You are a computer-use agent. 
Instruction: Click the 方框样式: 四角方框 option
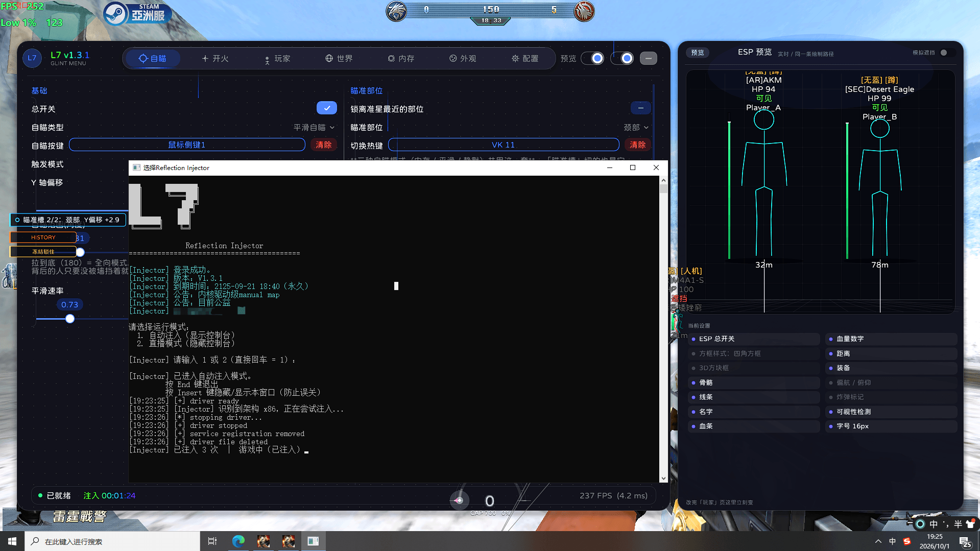pos(754,354)
